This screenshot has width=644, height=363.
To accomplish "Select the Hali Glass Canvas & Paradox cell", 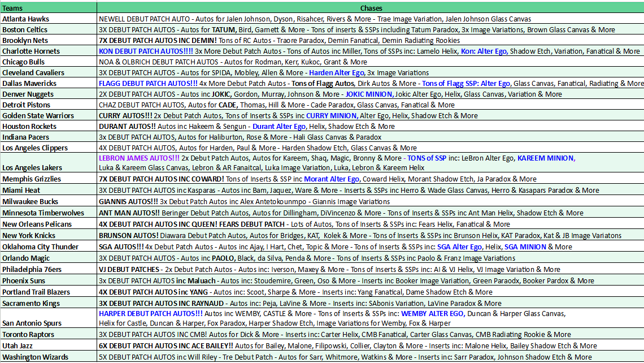I will click(371, 136).
